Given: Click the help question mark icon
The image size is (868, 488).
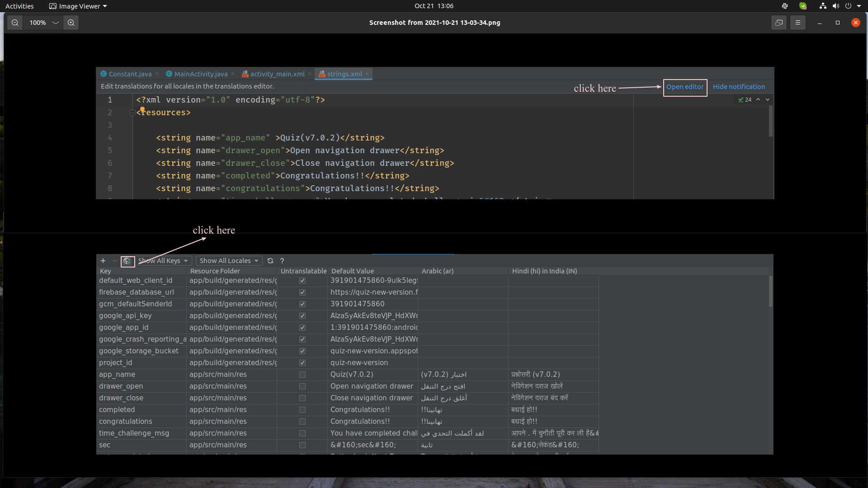Looking at the screenshot, I should (282, 261).
